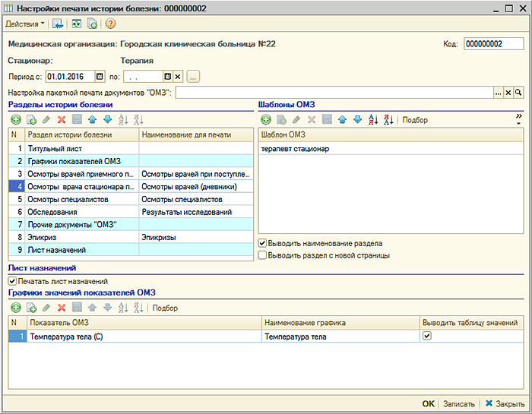Screen dimensions: 532x414
Task: Click Подбор in Графики значений toolbar
Action: (166, 308)
